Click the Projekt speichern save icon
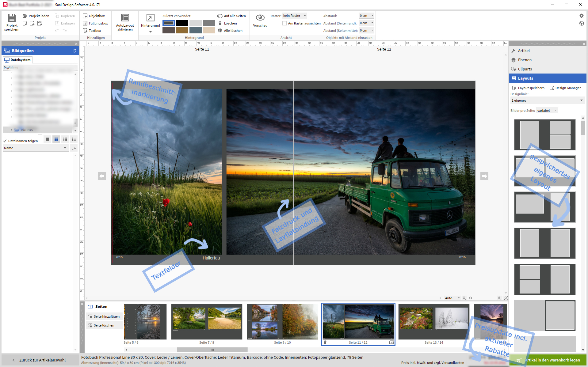 [x=12, y=18]
